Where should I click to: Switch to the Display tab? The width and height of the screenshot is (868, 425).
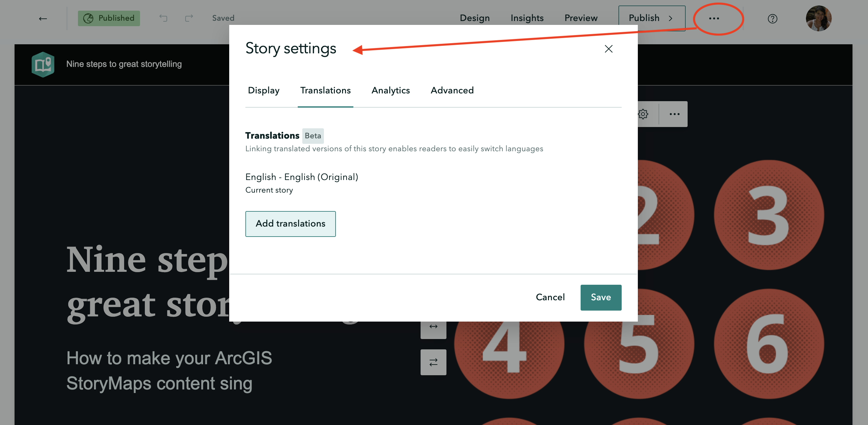click(263, 90)
